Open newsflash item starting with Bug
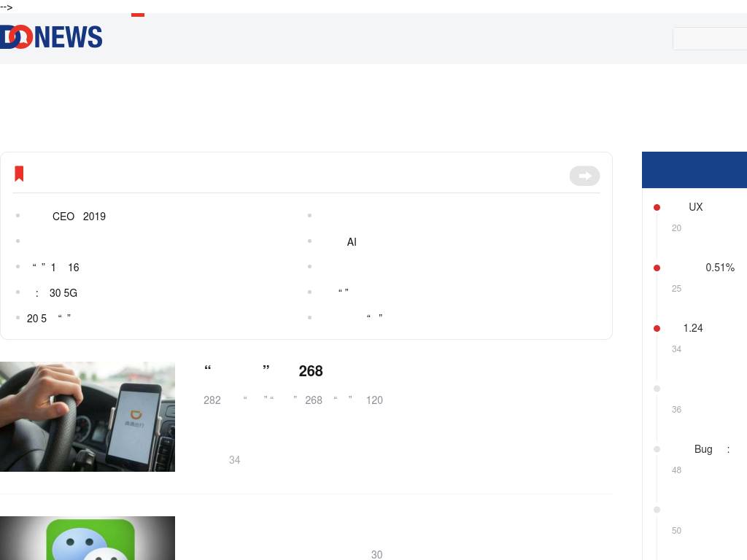Image resolution: width=747 pixels, height=560 pixels. (710, 449)
